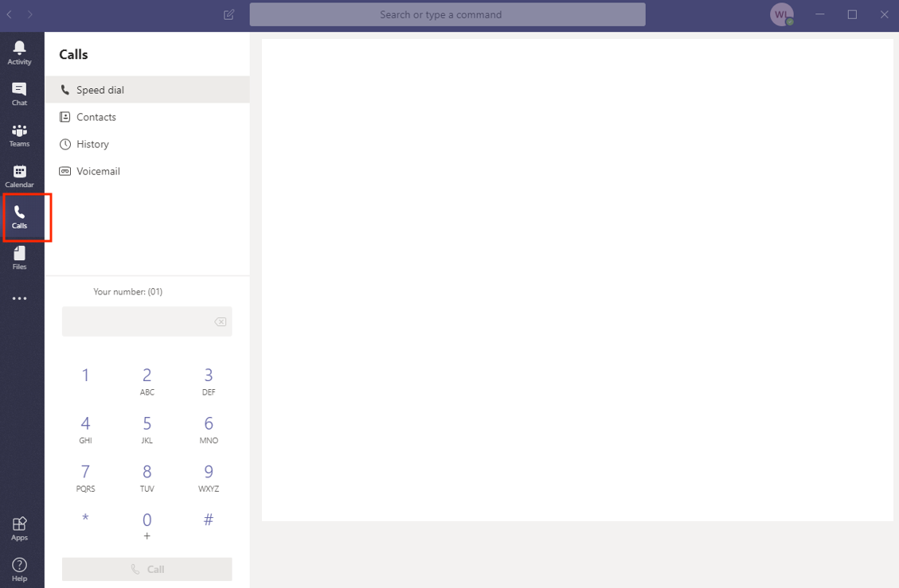Dial digit 6 MNO on keypad
899x588 pixels.
[x=209, y=429]
